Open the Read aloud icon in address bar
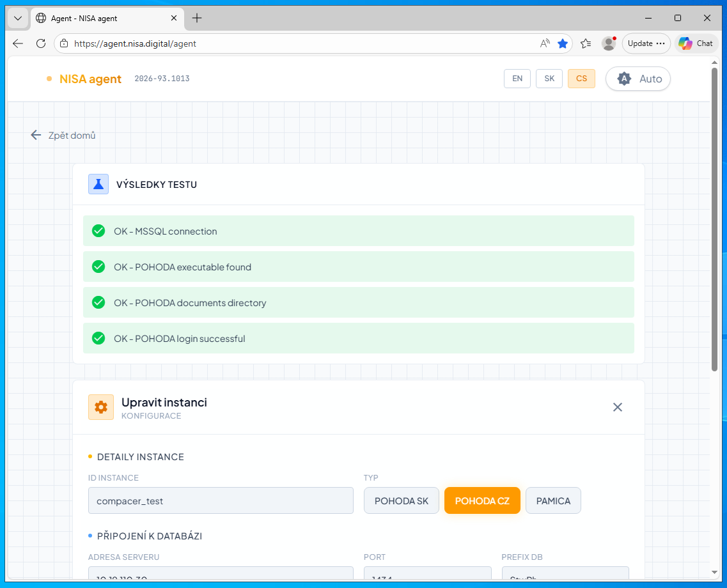Screen dimensions: 727x588 click(545, 43)
